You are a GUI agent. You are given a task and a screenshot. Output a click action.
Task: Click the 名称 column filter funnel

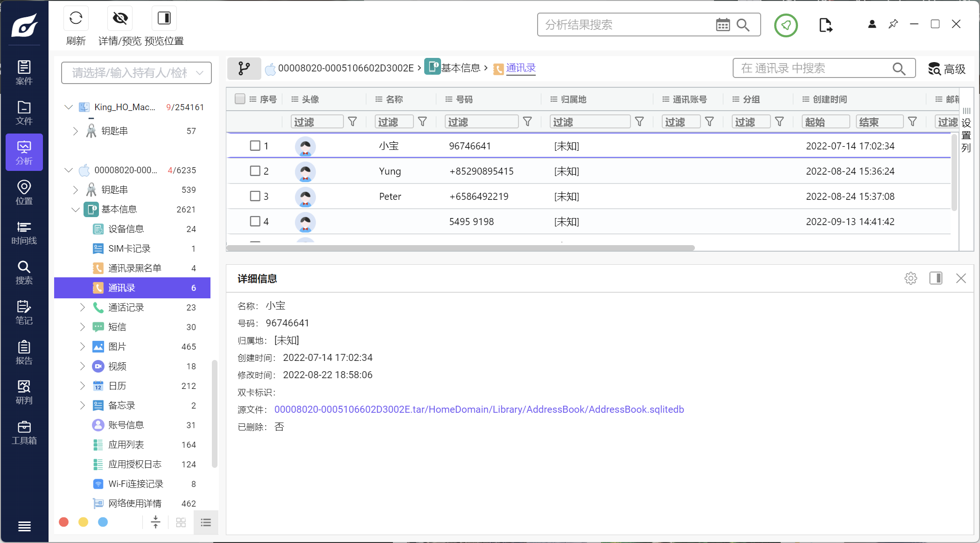422,122
